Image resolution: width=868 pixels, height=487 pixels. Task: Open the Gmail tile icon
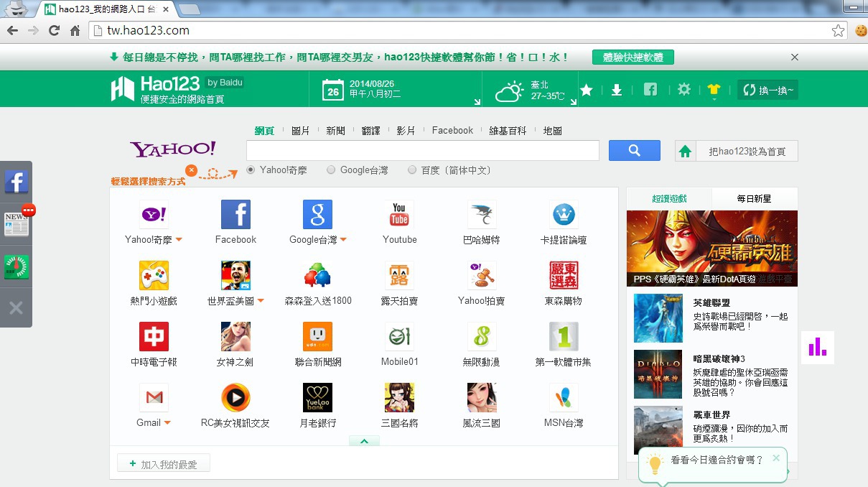[154, 397]
